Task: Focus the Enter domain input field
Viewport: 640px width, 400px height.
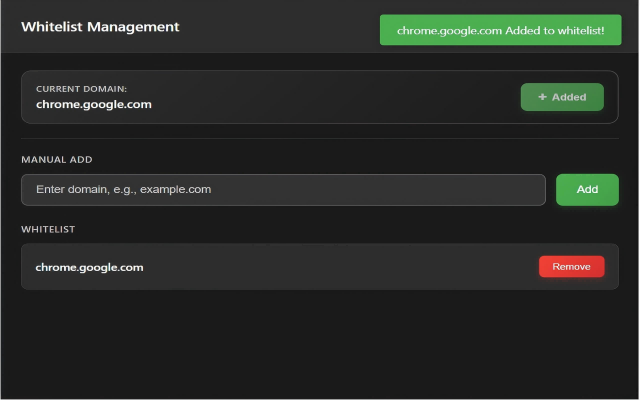Action: [283, 189]
